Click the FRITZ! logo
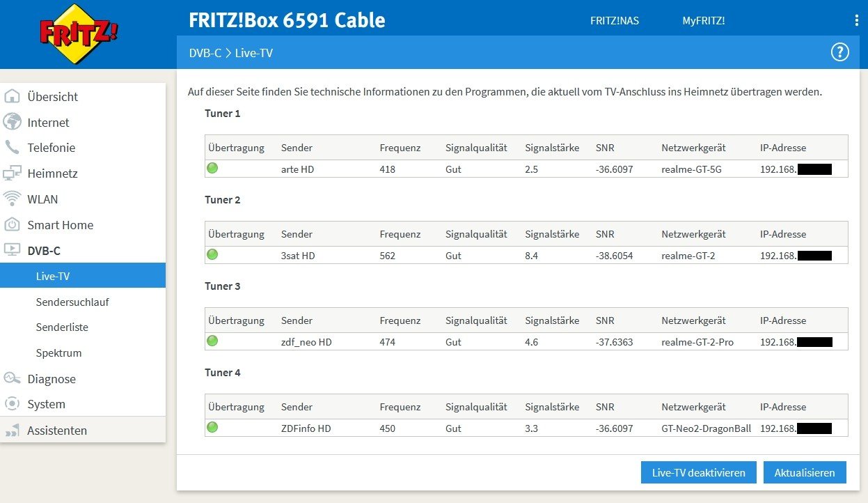Viewport: 868px width, 503px height. tap(79, 36)
